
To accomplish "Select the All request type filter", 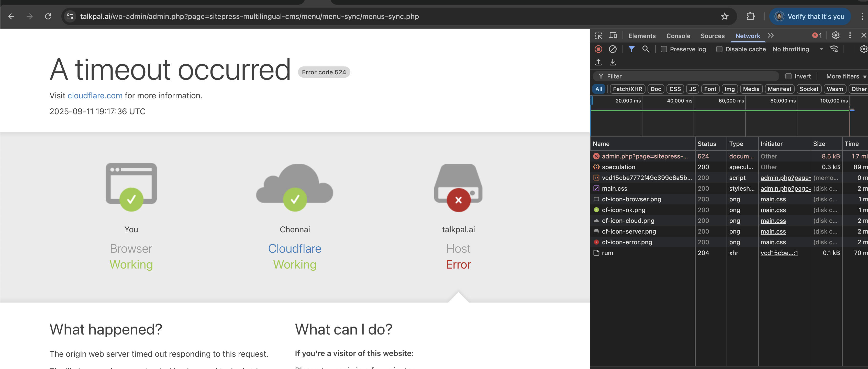I will [598, 89].
